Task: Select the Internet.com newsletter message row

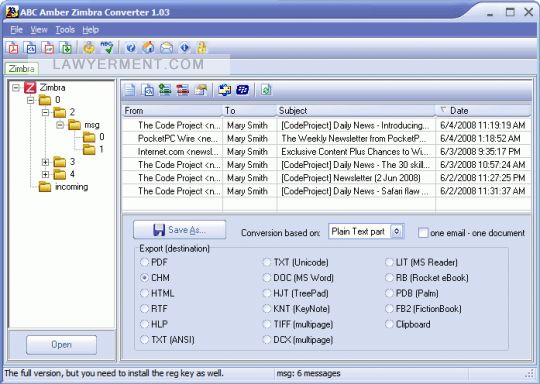Action: point(326,152)
